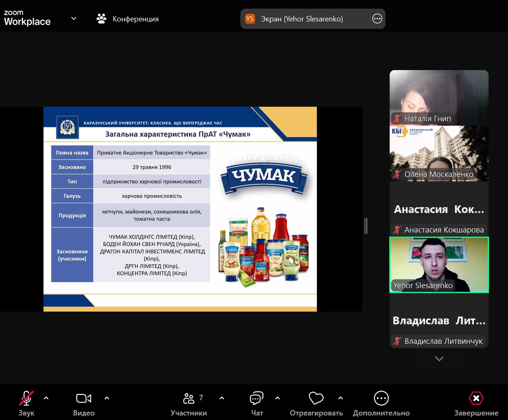The height and width of the screenshot is (420, 508).
Task: Click muted mic icon on Олена Москаленко
Action: (x=397, y=174)
